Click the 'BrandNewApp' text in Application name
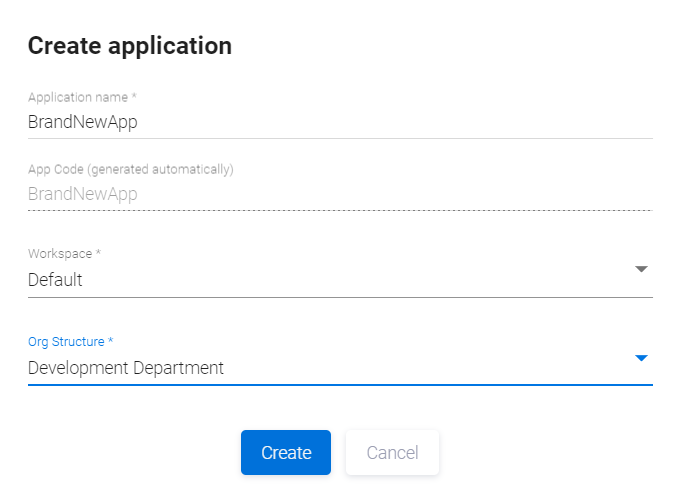Screen dimensions: 682x492 coord(82,122)
